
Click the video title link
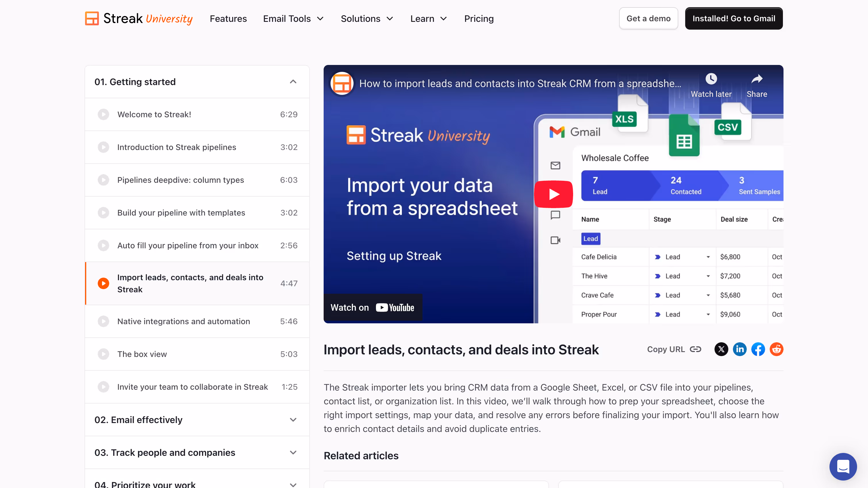pos(520,83)
